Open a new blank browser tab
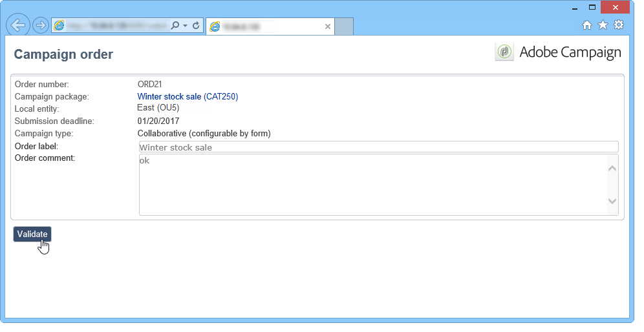Viewport: 644px width, 332px height. [x=344, y=26]
